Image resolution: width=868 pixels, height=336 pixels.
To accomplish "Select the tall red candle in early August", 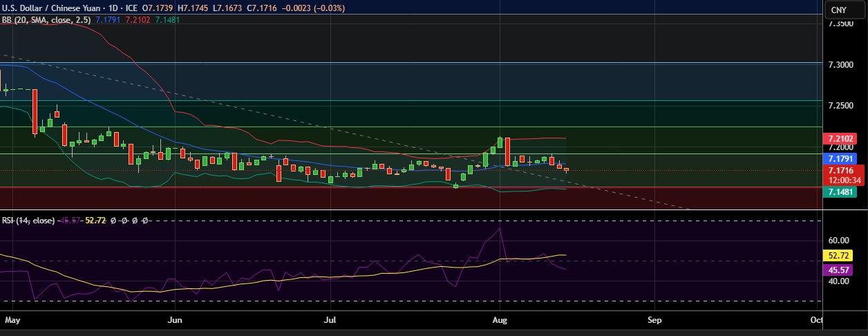I will pos(507,151).
